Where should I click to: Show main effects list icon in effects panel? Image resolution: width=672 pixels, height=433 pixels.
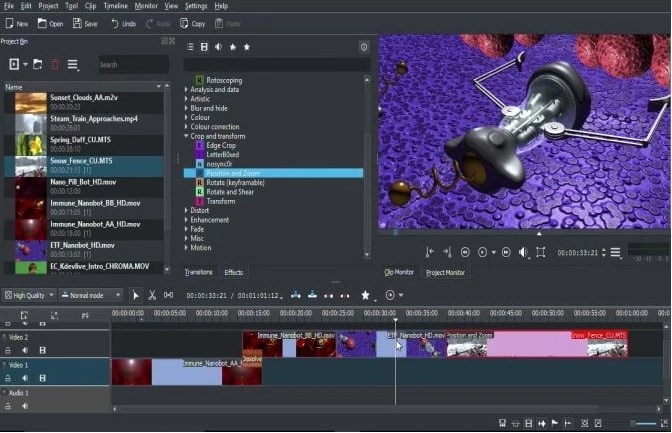(x=190, y=47)
